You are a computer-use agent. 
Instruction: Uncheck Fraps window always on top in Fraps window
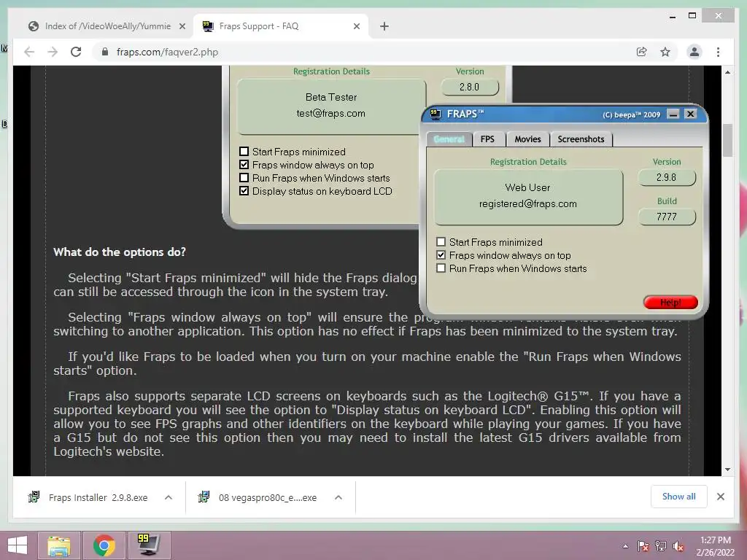[441, 255]
